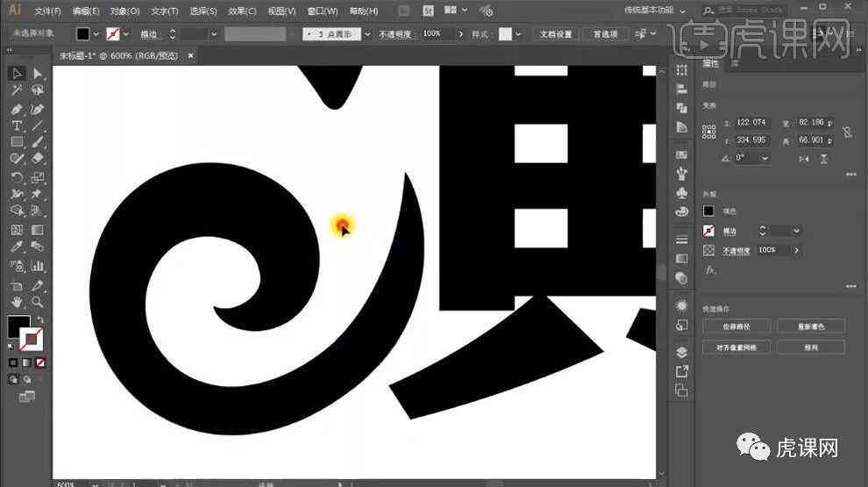Click the 首选项 button
Image resolution: width=868 pixels, height=487 pixels.
(605, 34)
